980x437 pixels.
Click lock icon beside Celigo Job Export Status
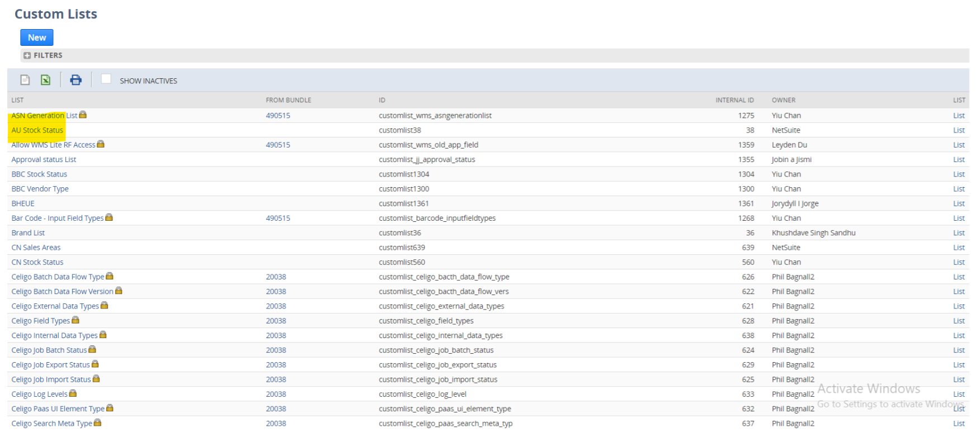pos(95,364)
